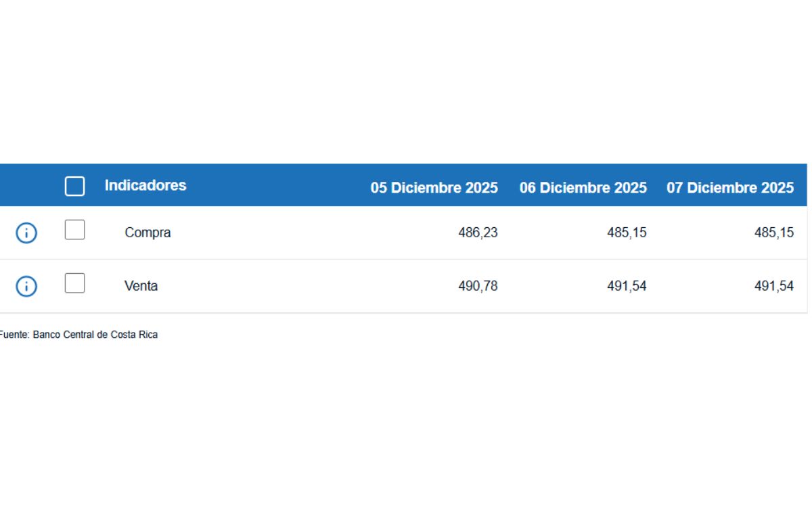
Task: Open Compra indicator details via its info icon
Action: (x=26, y=232)
